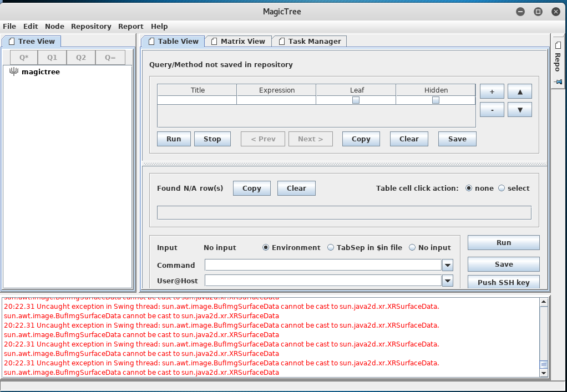This screenshot has height=392, width=567.
Task: Switch to the Task Manager tab
Action: (310, 41)
